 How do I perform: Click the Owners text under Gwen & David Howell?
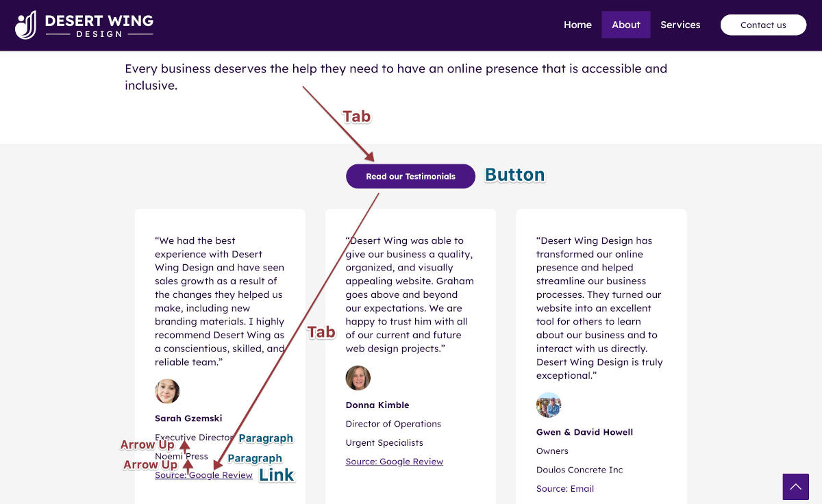point(552,451)
